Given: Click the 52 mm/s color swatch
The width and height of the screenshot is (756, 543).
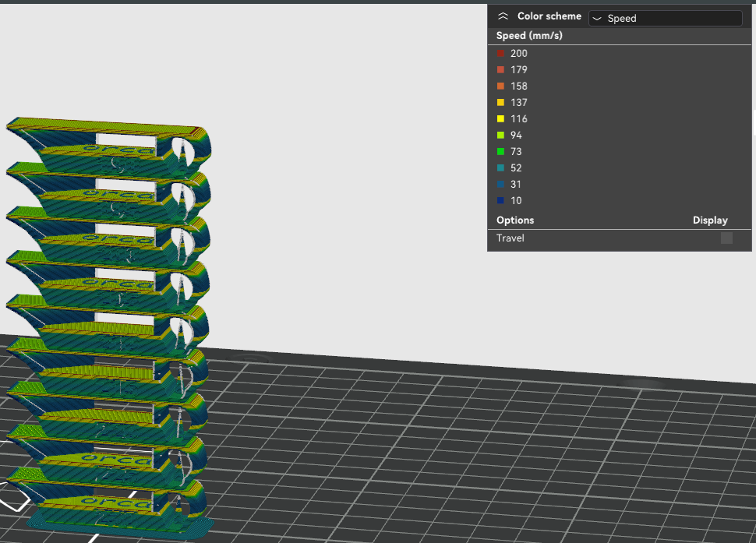Looking at the screenshot, I should coord(500,168).
